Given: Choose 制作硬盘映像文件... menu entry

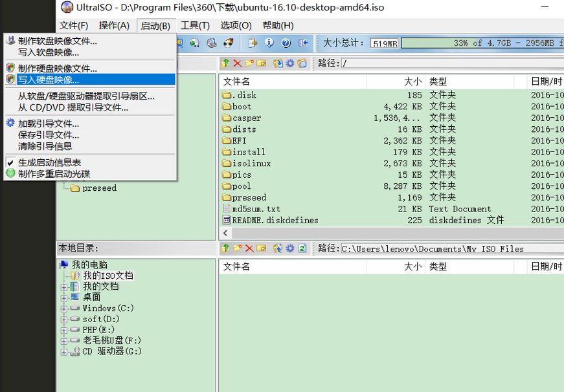Looking at the screenshot, I should click(x=89, y=68).
